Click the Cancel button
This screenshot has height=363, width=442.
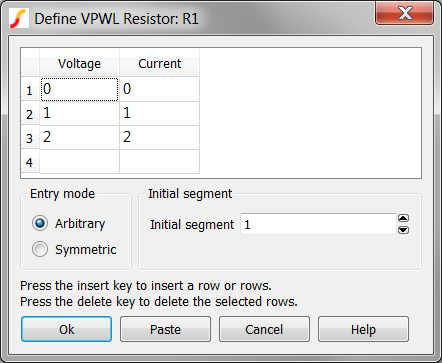[x=264, y=329]
